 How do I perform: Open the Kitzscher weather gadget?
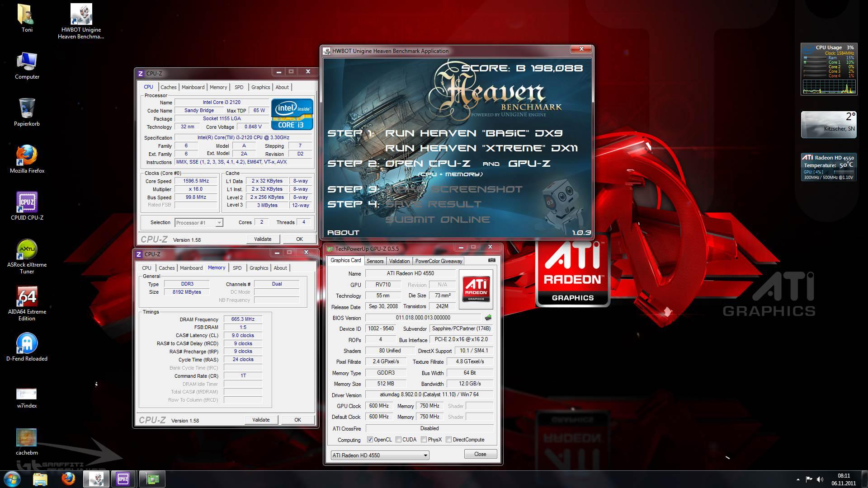pos(829,125)
